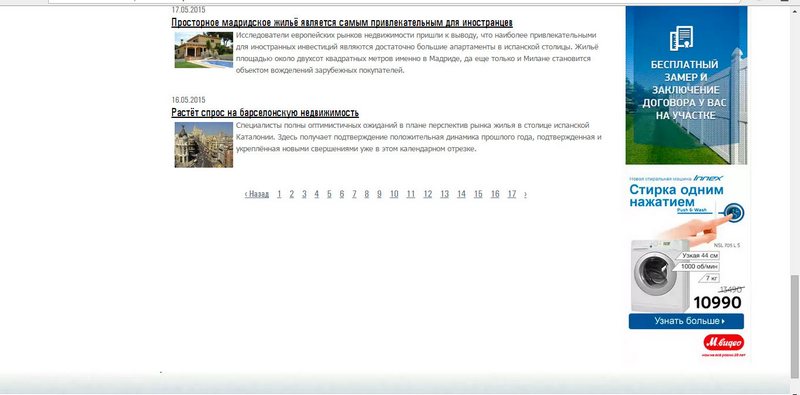Go to pagination page 9

(379, 194)
